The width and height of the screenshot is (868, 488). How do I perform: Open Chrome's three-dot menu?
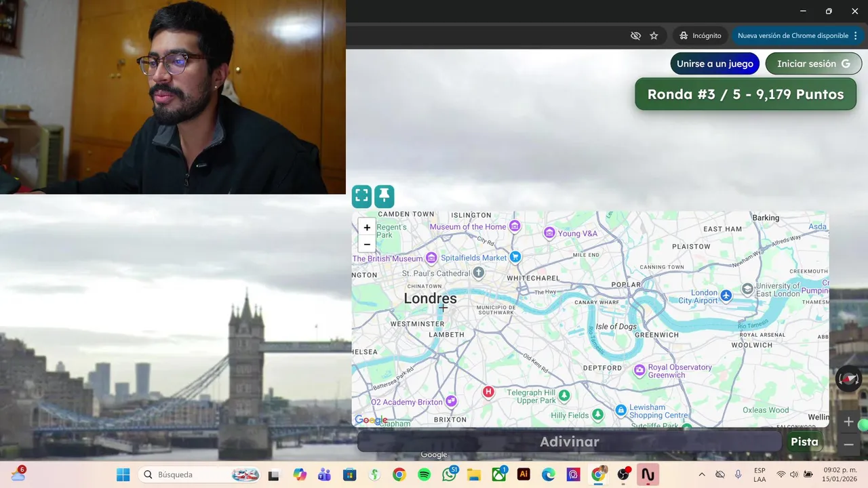click(856, 35)
